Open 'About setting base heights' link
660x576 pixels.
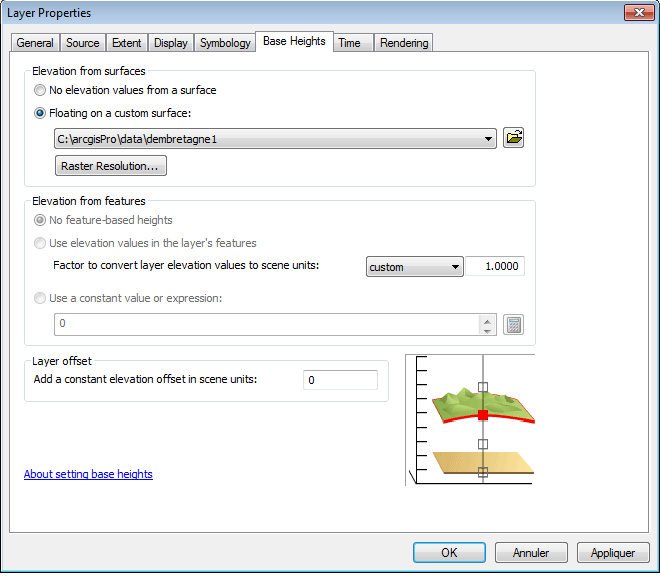point(88,474)
